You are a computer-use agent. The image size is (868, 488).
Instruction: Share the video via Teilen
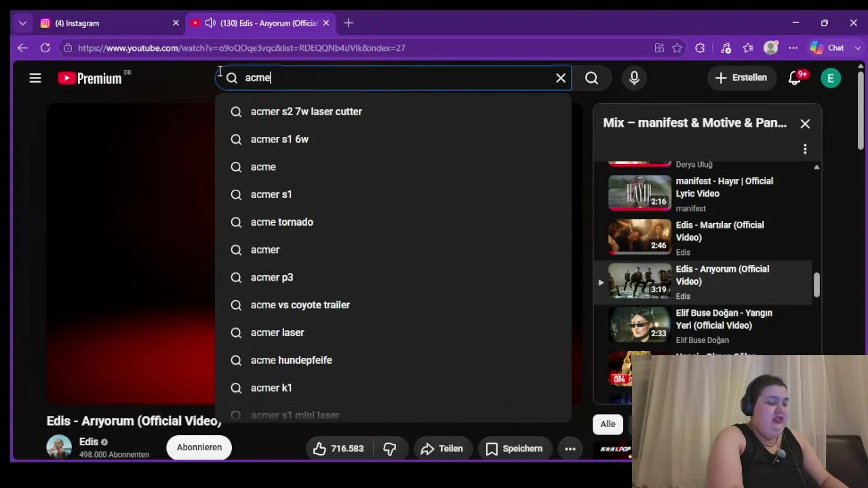coord(442,449)
